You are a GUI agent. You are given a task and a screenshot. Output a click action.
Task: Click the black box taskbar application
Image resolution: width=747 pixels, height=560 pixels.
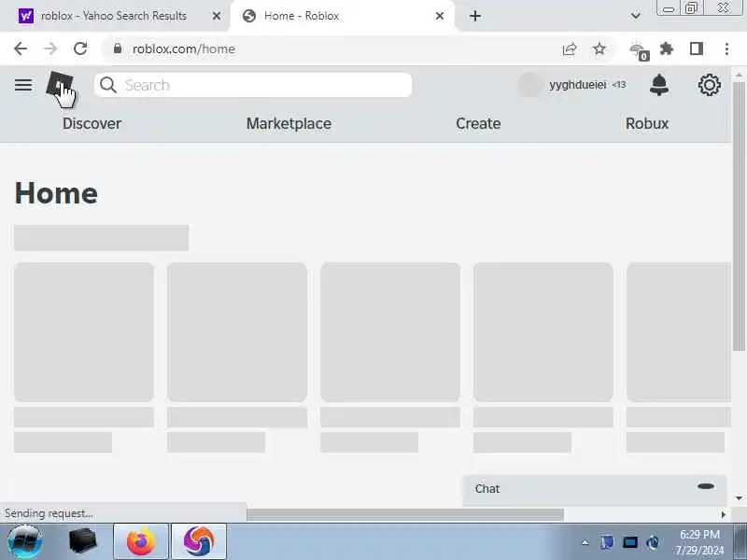click(x=82, y=542)
